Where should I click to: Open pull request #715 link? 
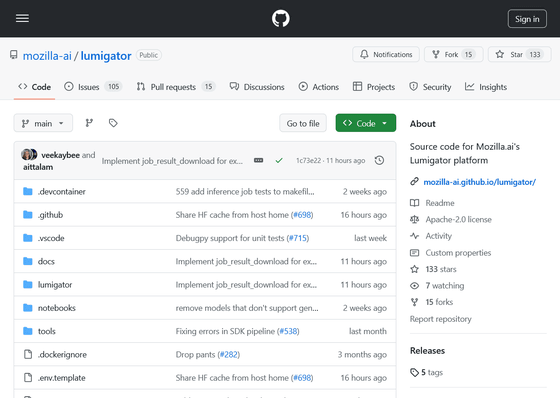coord(298,238)
